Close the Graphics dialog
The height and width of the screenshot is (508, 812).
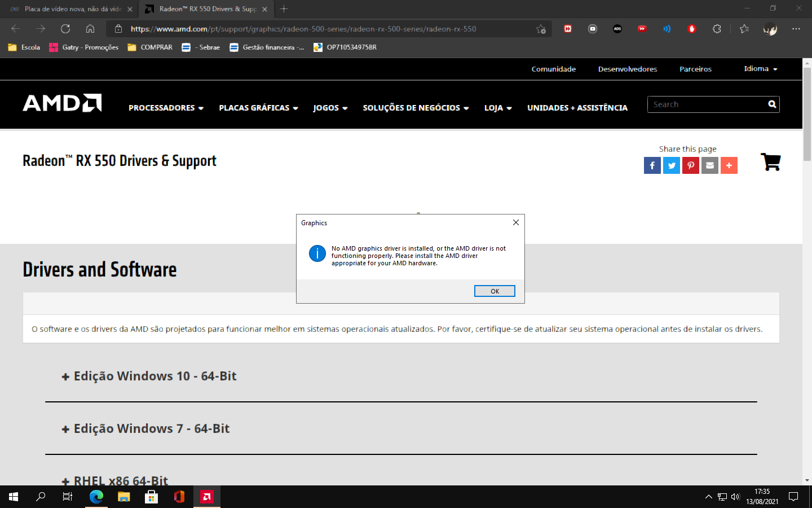pyautogui.click(x=515, y=222)
